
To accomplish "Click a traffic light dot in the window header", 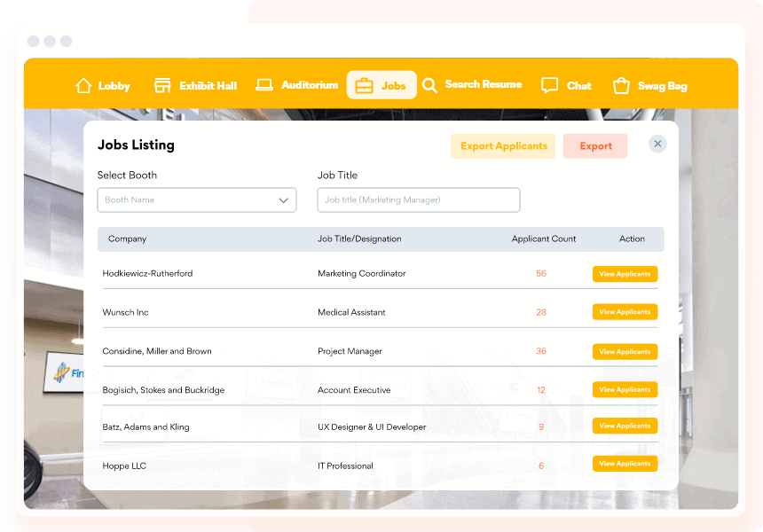I will pos(33,41).
